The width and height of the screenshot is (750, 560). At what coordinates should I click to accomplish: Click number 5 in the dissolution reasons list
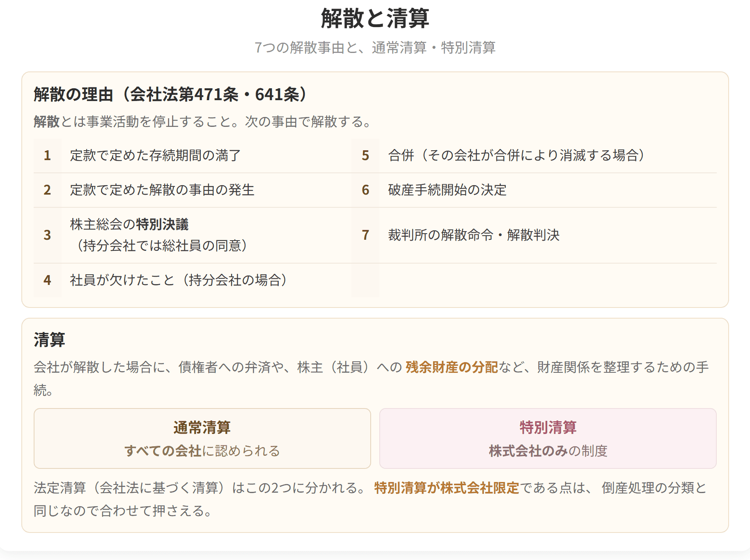point(365,156)
